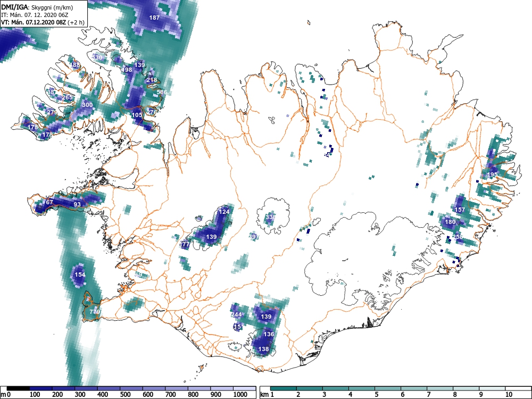
Task: Click the 586 value on the coast
Action: point(162,92)
